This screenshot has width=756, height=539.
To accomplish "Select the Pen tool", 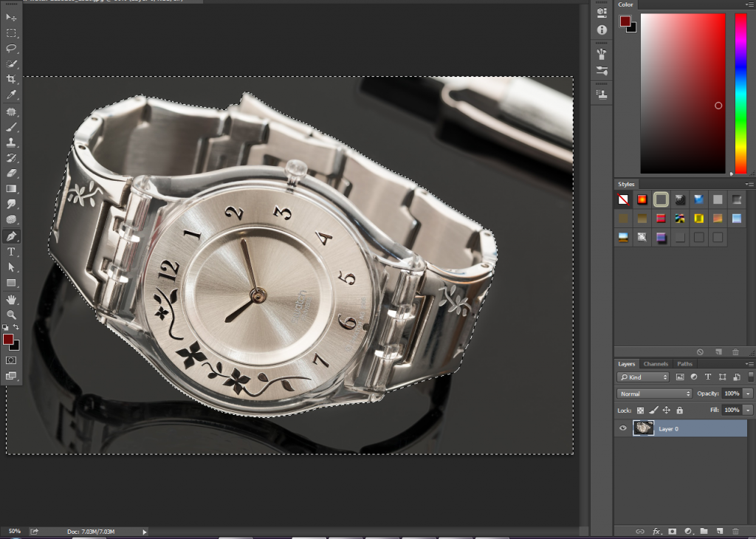I will click(11, 236).
